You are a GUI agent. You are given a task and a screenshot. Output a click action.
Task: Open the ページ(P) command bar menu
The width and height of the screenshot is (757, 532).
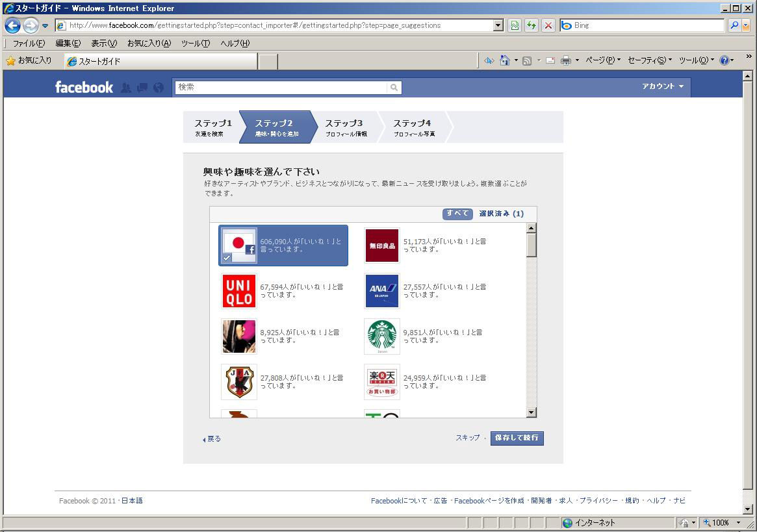603,60
